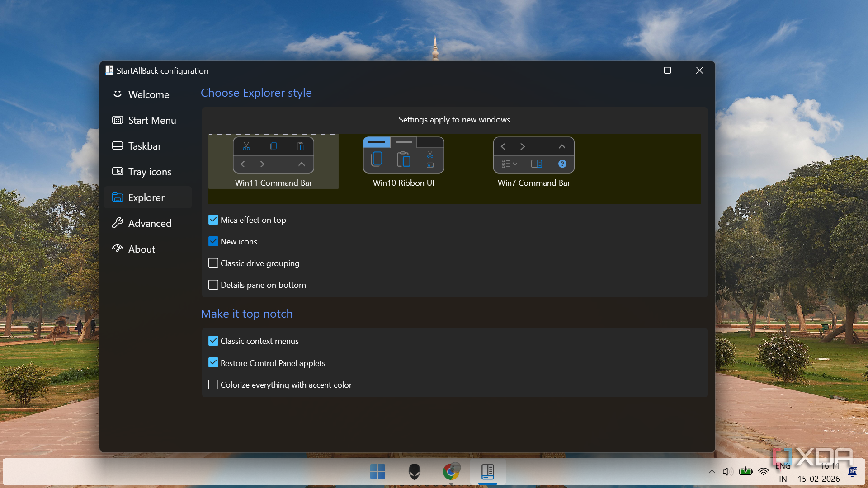Open the volume speaker tray icon
This screenshot has width=868, height=488.
tap(727, 472)
